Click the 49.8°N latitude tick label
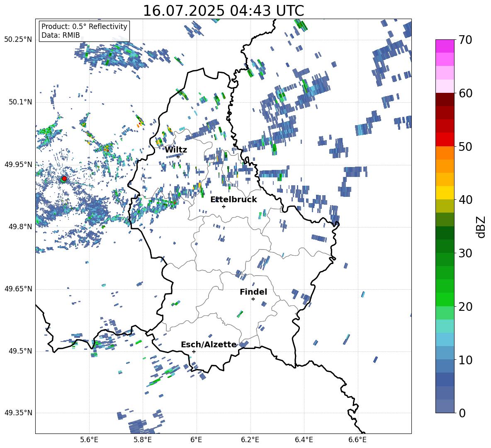Image resolution: width=491 pixels, height=448 pixels. pyautogui.click(x=20, y=227)
